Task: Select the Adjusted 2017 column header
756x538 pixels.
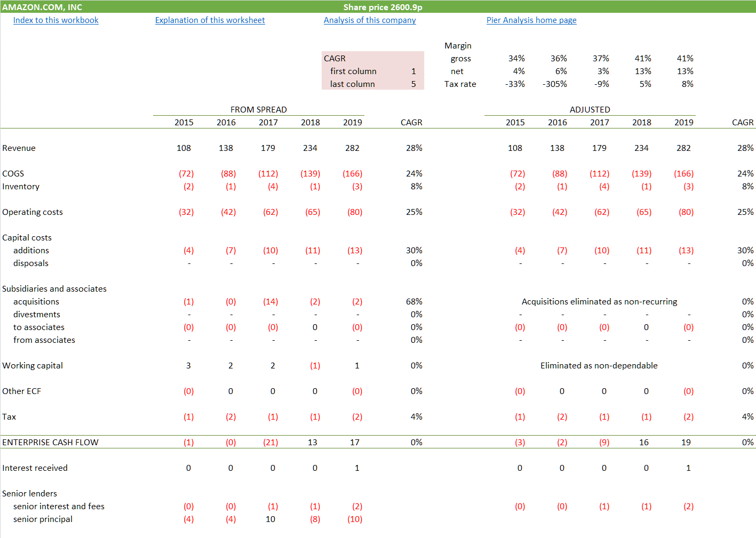Action: point(600,123)
